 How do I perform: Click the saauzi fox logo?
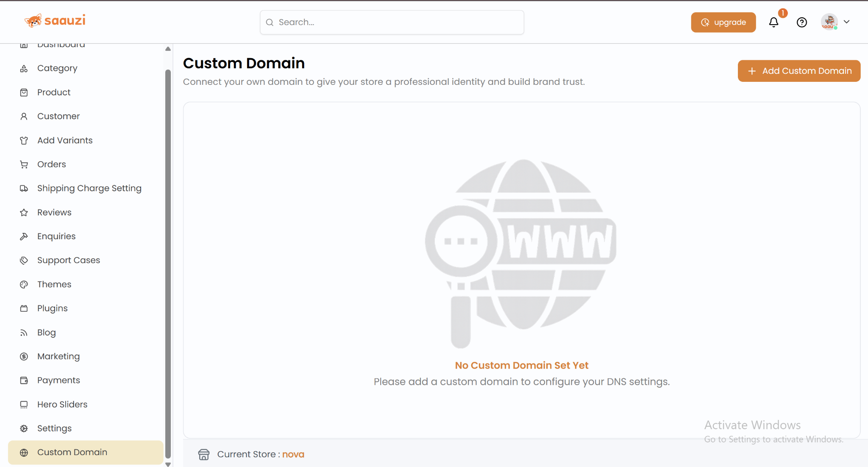[33, 21]
